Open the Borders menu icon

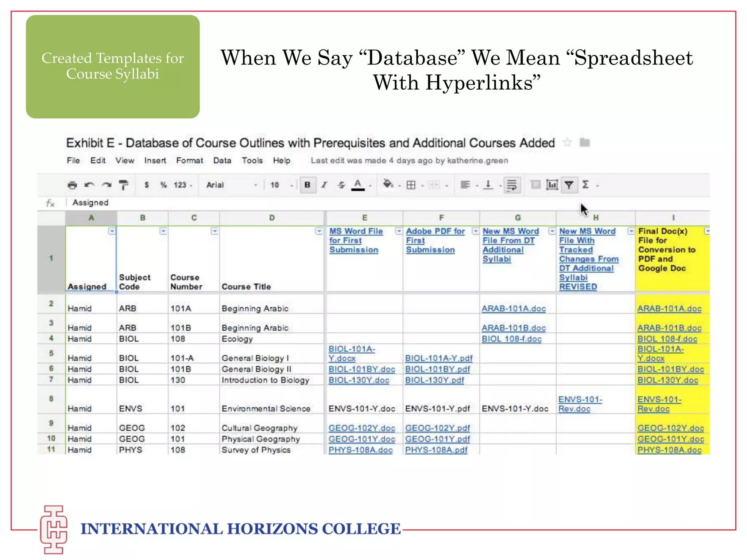point(411,185)
